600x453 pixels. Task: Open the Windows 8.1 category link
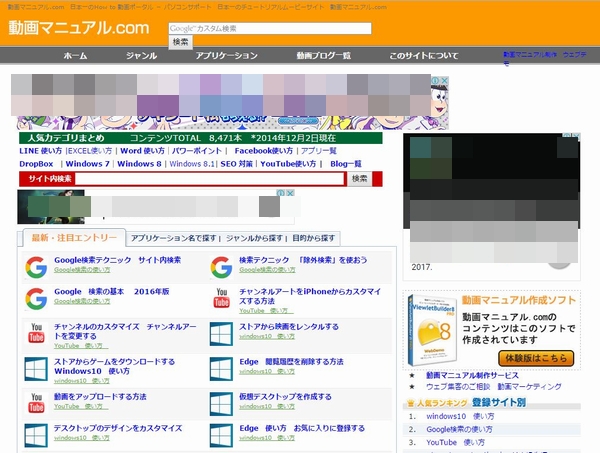click(x=192, y=164)
